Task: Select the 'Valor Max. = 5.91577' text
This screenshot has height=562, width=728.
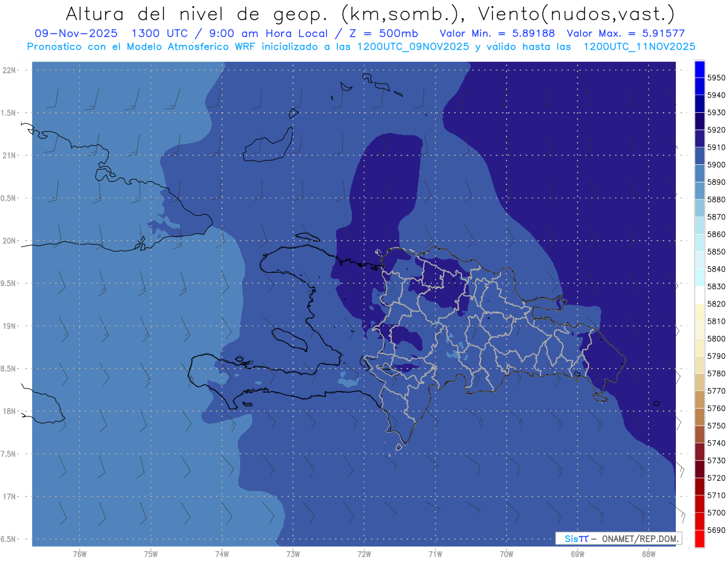Action: coord(625,33)
